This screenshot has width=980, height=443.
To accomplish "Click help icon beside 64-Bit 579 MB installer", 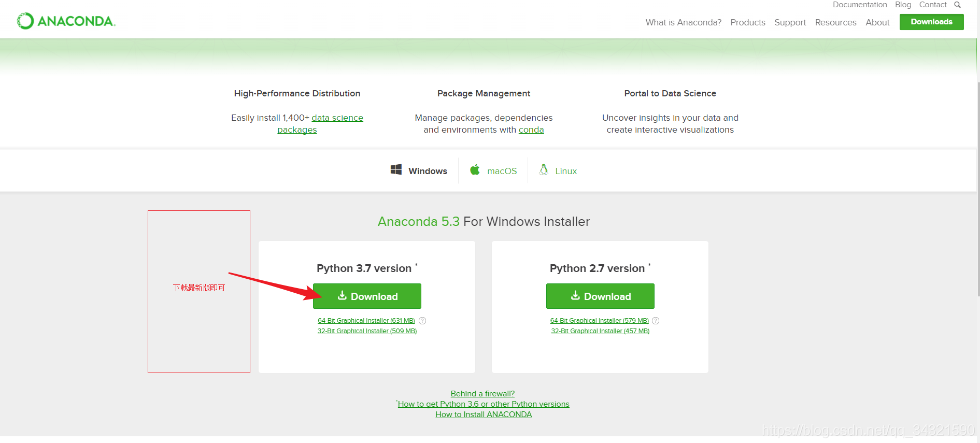I will (656, 321).
